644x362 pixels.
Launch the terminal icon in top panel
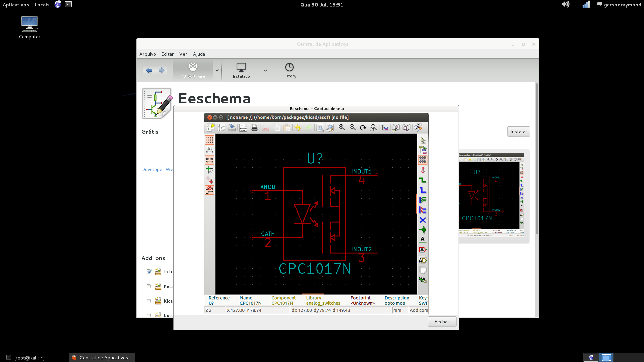pos(68,4)
